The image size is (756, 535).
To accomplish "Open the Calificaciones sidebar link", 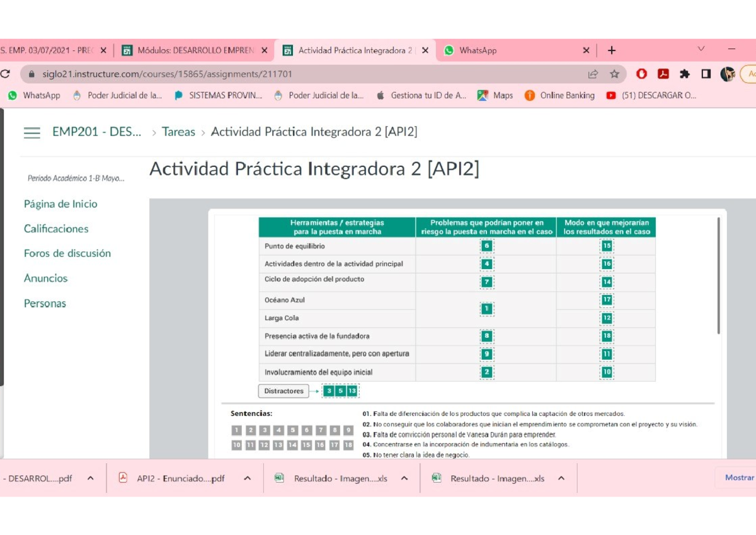I will click(57, 229).
